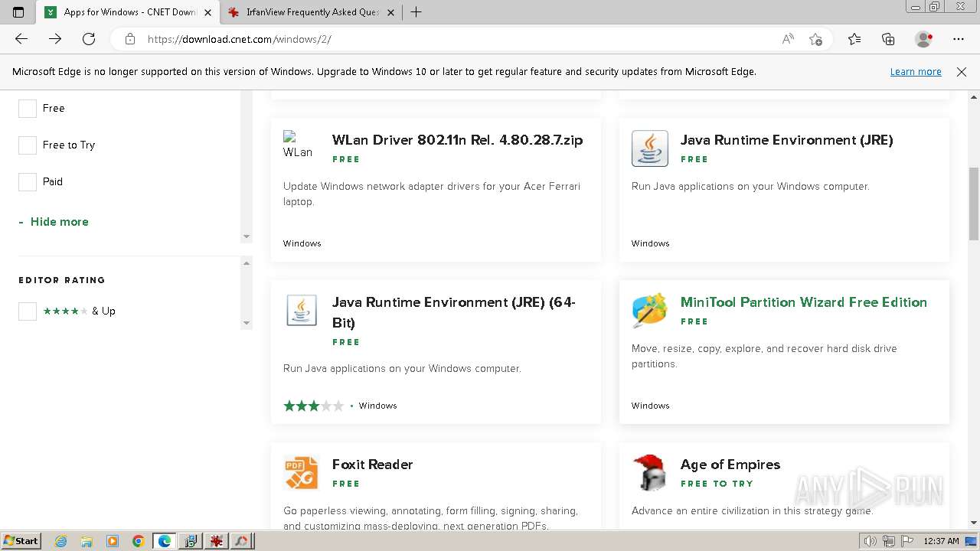Click the MiniTool Partition Wizard icon
The width and height of the screenshot is (980, 551).
pyautogui.click(x=650, y=311)
